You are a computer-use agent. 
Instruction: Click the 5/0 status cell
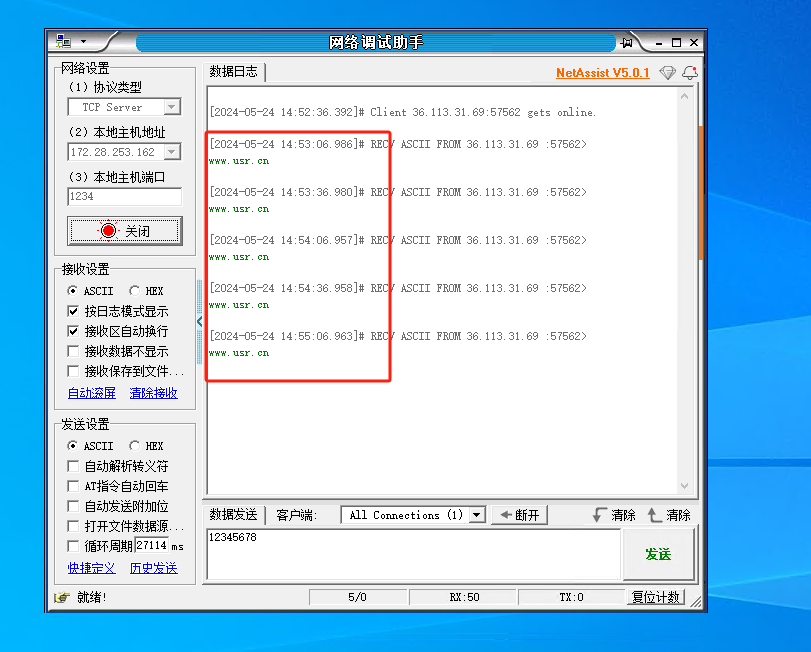[357, 597]
